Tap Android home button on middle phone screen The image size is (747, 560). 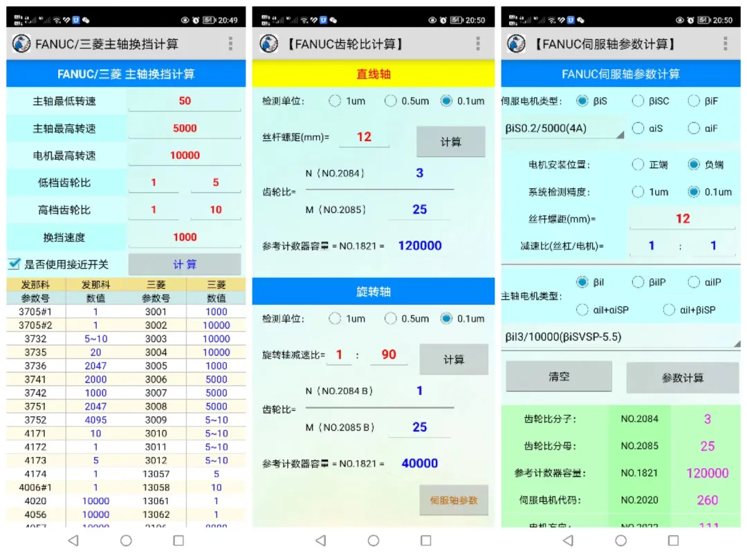(x=373, y=540)
